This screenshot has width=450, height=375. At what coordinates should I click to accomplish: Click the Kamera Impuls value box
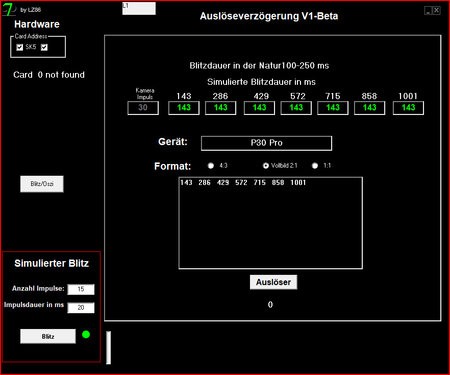(x=143, y=108)
